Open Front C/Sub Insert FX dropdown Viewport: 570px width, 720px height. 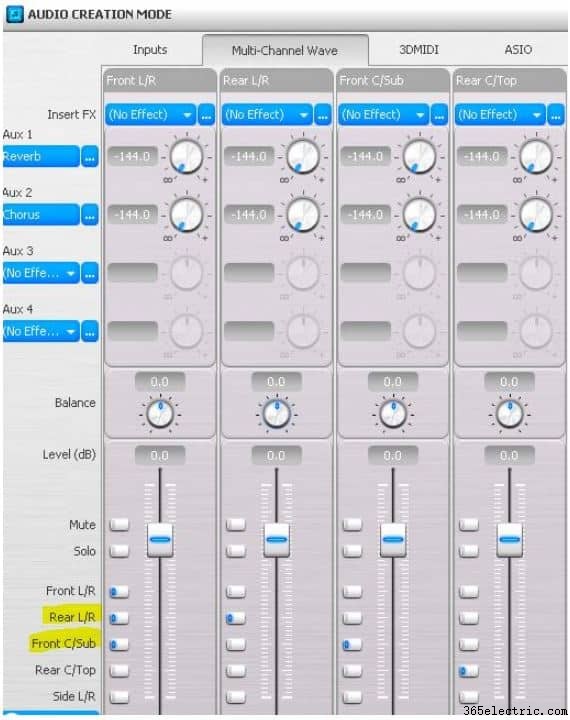click(x=384, y=115)
